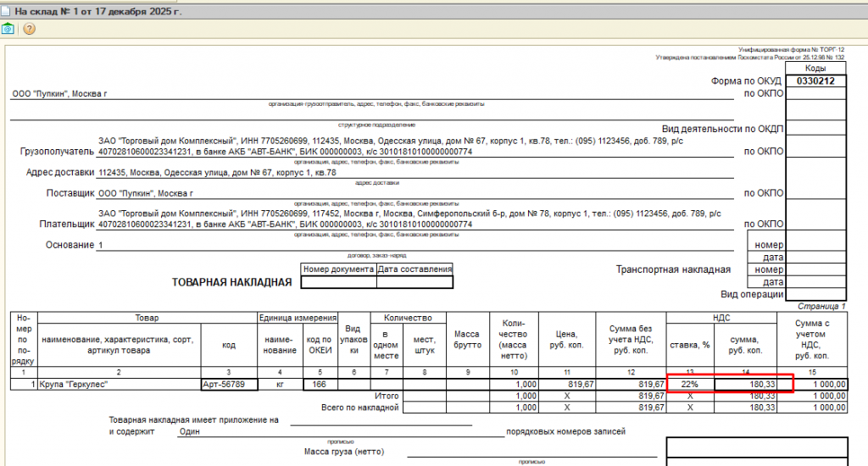Select "Вид деятельности по ОКДП" label
Viewport: 868px width, 466px height.
(x=722, y=129)
